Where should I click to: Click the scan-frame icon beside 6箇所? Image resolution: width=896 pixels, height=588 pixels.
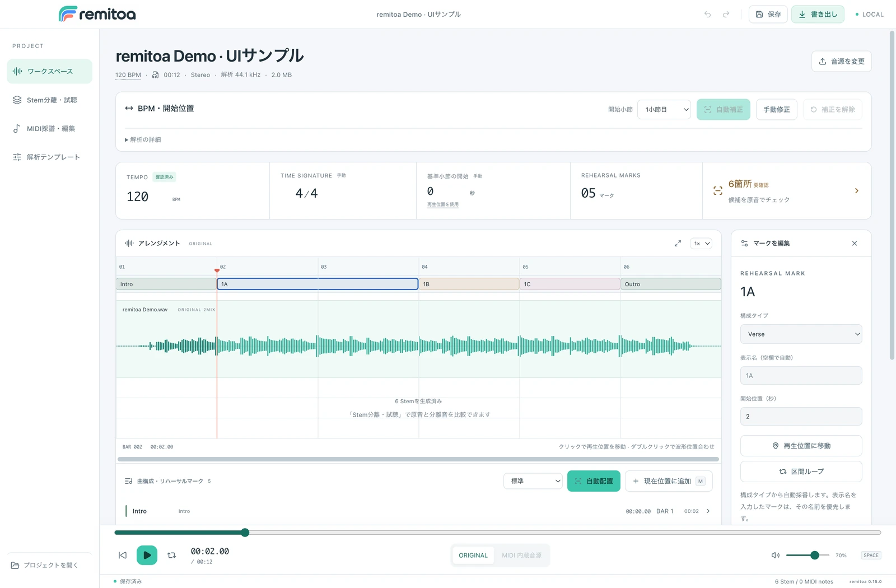[717, 191]
